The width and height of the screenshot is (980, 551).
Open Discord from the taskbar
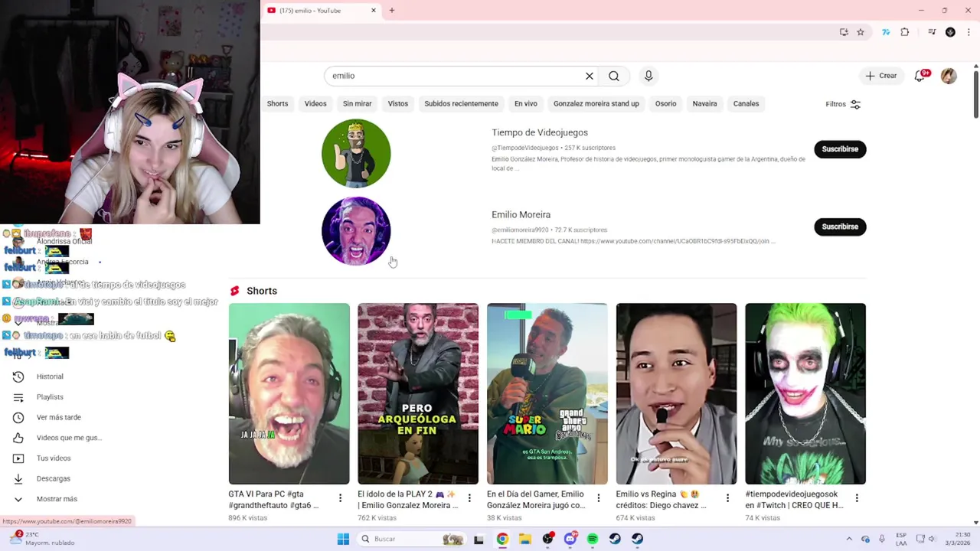(570, 539)
